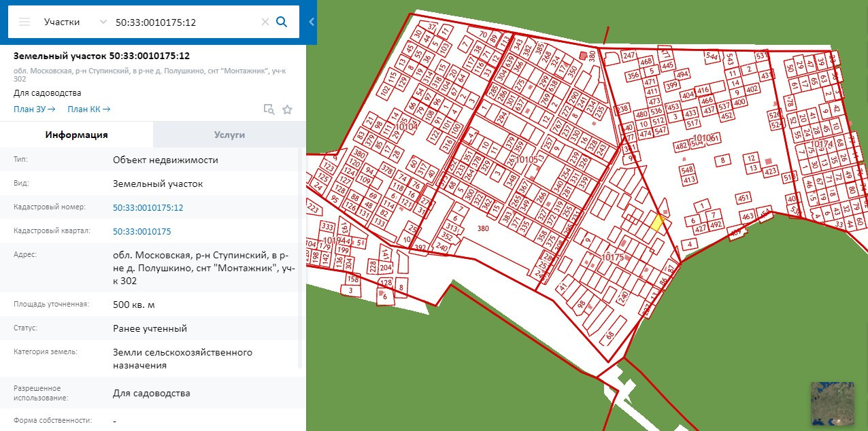Click the info panel vertical scrollbar
The image size is (868, 431).
tap(302, 258)
